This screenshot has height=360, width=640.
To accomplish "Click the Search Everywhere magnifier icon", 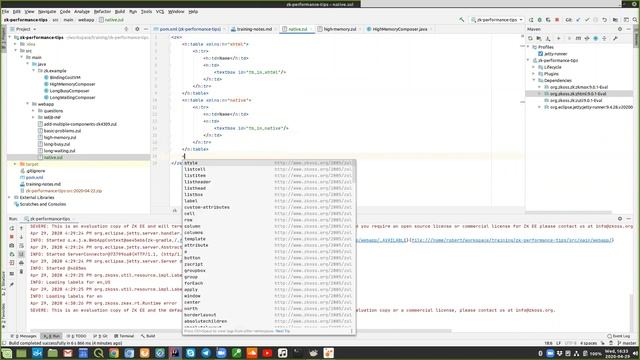I will pyautogui.click(x=635, y=20).
